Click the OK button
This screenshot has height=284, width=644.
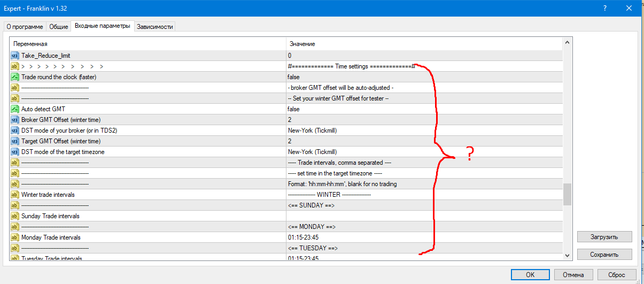pos(530,274)
